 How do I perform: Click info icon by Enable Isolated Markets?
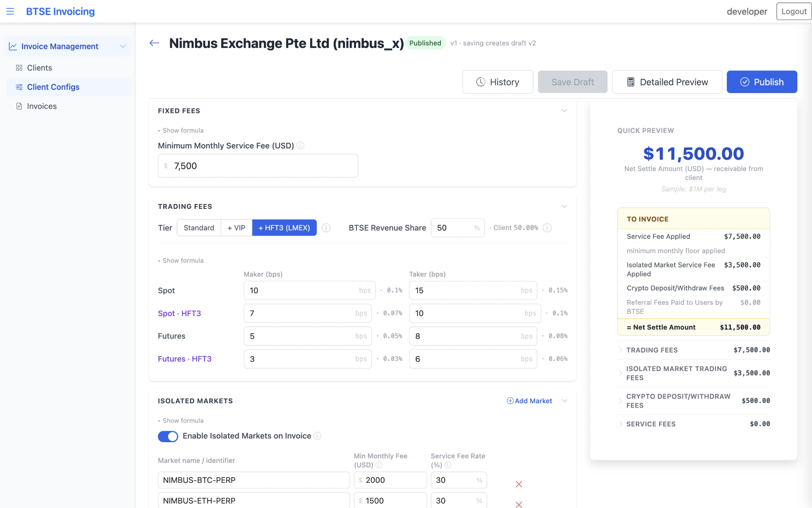(x=317, y=436)
